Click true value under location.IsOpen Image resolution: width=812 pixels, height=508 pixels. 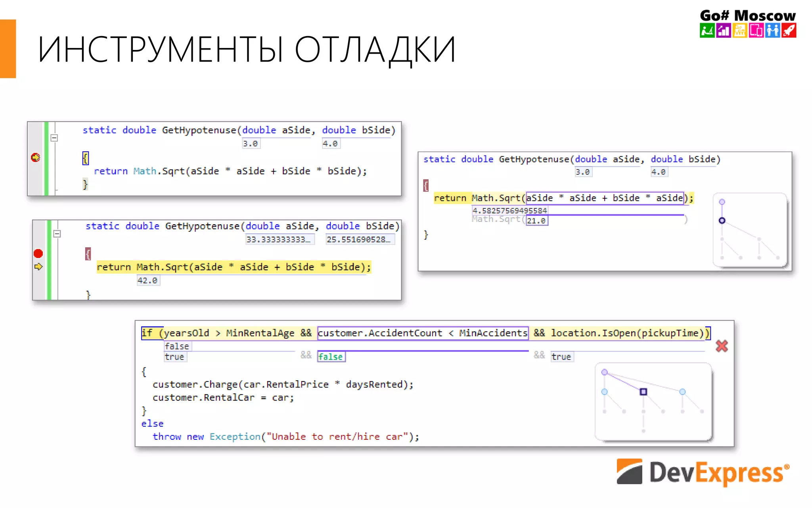tap(561, 357)
